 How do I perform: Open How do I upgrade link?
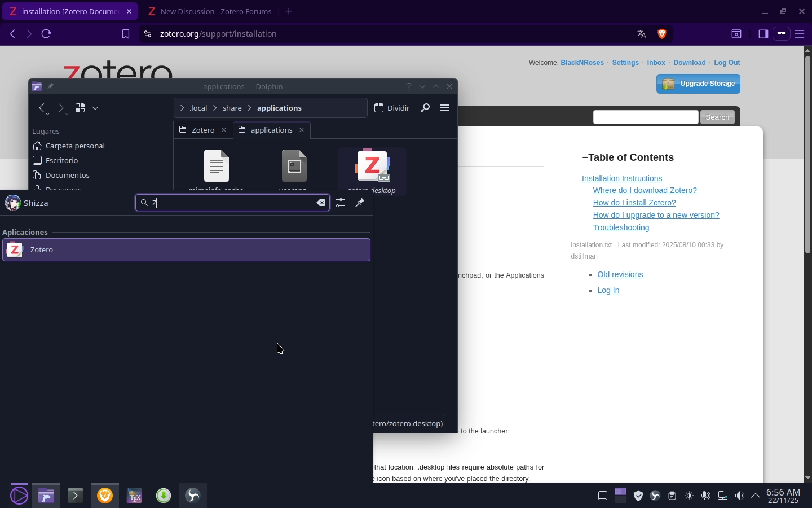coord(656,216)
